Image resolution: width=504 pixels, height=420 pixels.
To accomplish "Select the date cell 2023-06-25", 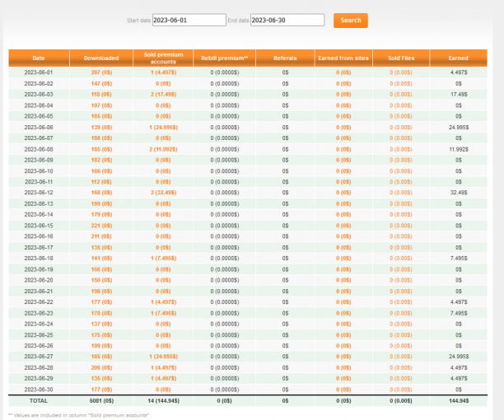I will click(x=39, y=335).
